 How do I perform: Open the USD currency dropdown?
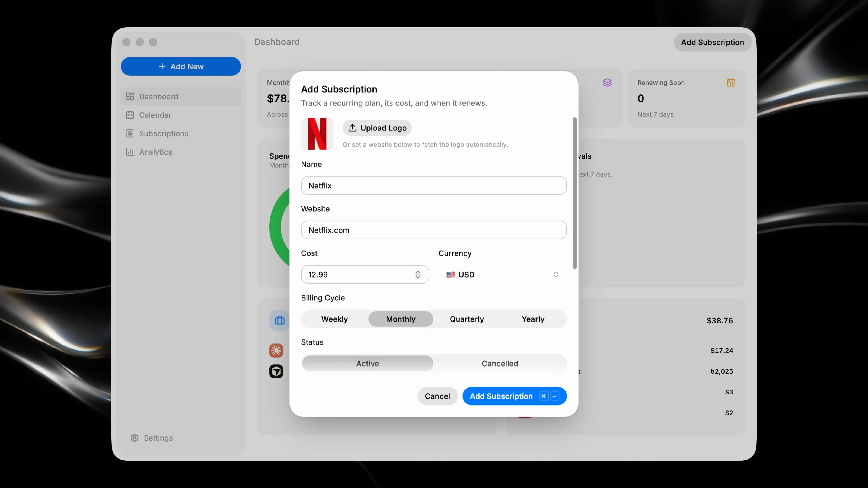point(502,274)
